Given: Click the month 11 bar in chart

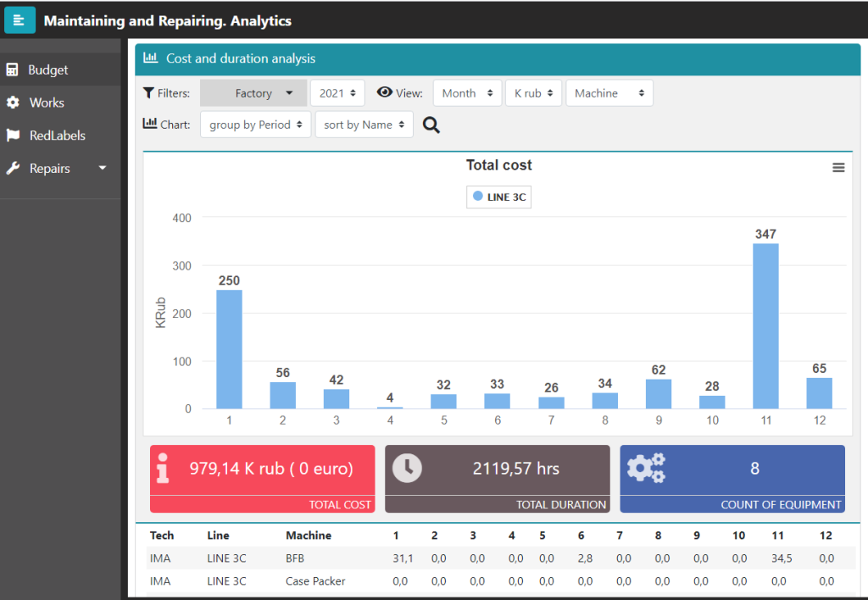Looking at the screenshot, I should [765, 326].
